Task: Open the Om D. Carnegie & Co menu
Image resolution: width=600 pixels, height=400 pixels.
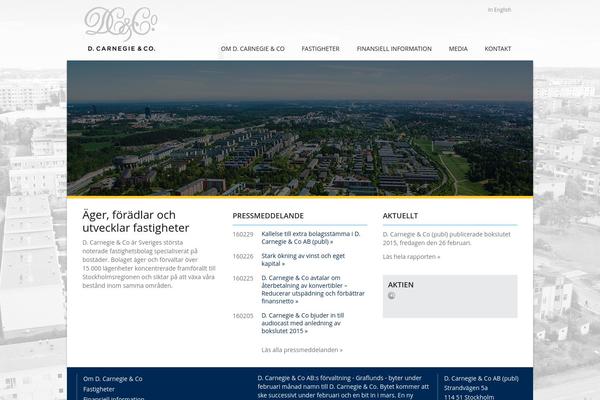Action: [x=253, y=49]
